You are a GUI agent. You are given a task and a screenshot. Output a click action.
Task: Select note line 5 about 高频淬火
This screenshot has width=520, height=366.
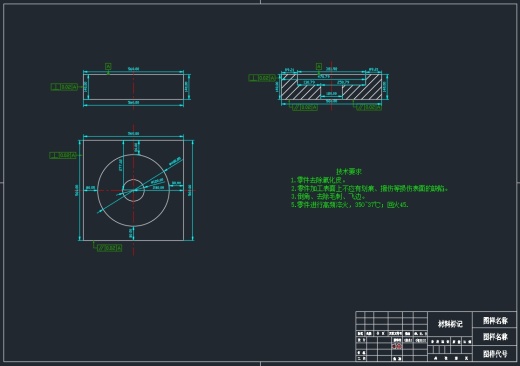pos(349,205)
